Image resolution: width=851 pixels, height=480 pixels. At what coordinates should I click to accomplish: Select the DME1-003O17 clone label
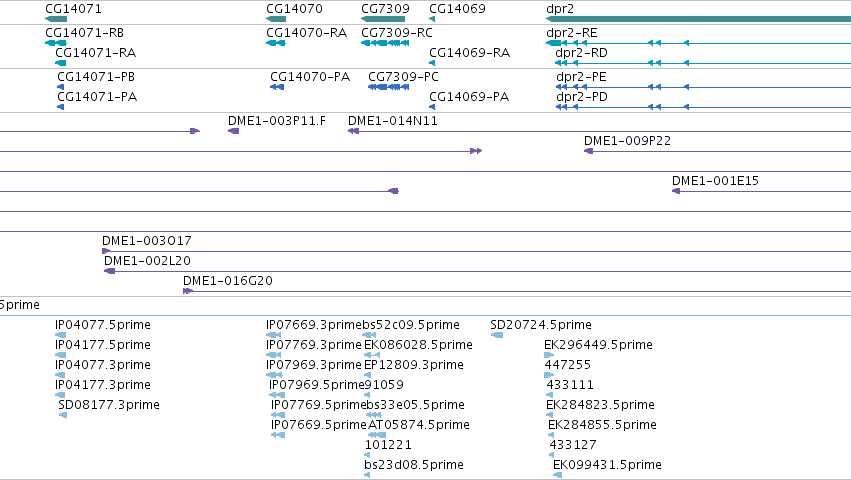pos(147,241)
